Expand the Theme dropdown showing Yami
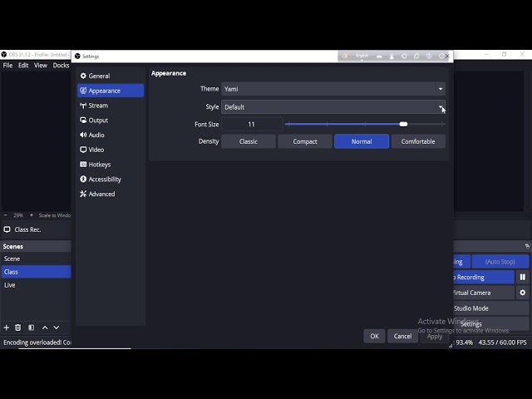532x399 pixels. pyautogui.click(x=332, y=89)
